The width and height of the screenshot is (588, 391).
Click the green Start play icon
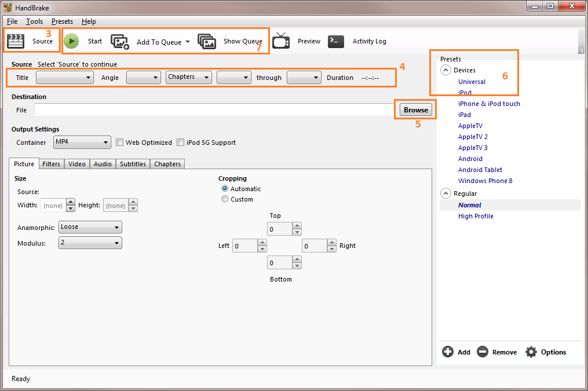(71, 41)
